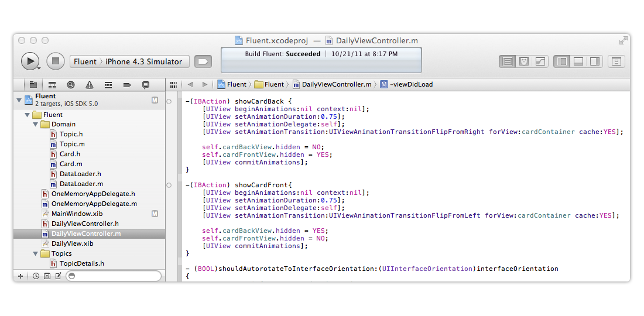Show the bottom Debug area
The width and height of the screenshot is (644, 316).
[578, 61]
